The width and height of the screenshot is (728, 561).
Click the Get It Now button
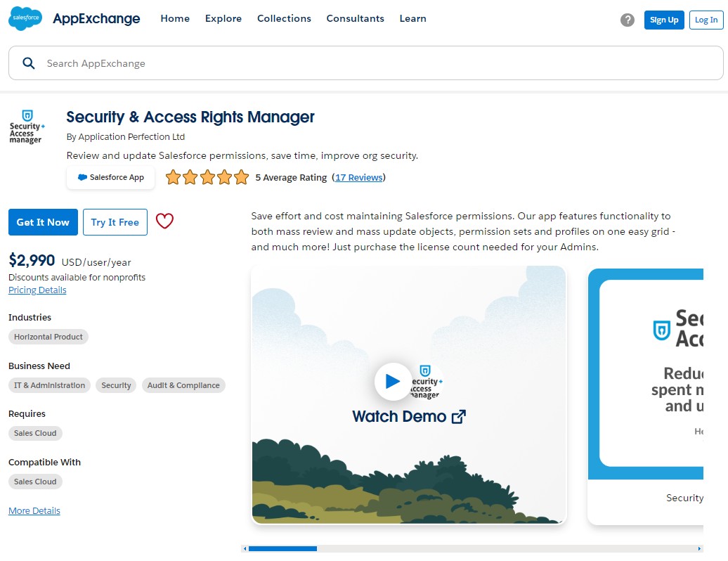point(43,221)
